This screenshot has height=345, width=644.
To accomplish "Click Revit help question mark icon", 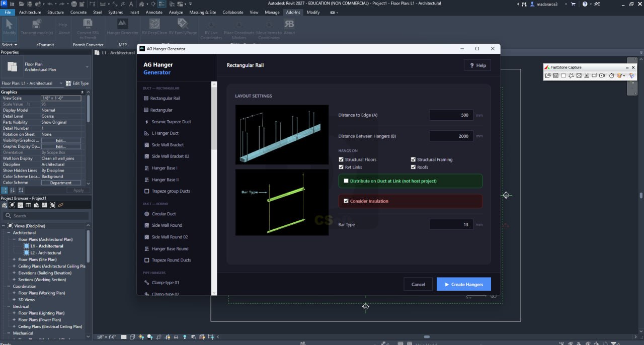I will pos(585,4).
